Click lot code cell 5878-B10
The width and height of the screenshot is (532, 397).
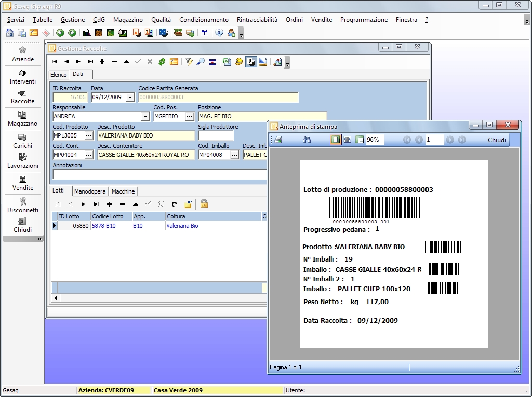coord(111,226)
